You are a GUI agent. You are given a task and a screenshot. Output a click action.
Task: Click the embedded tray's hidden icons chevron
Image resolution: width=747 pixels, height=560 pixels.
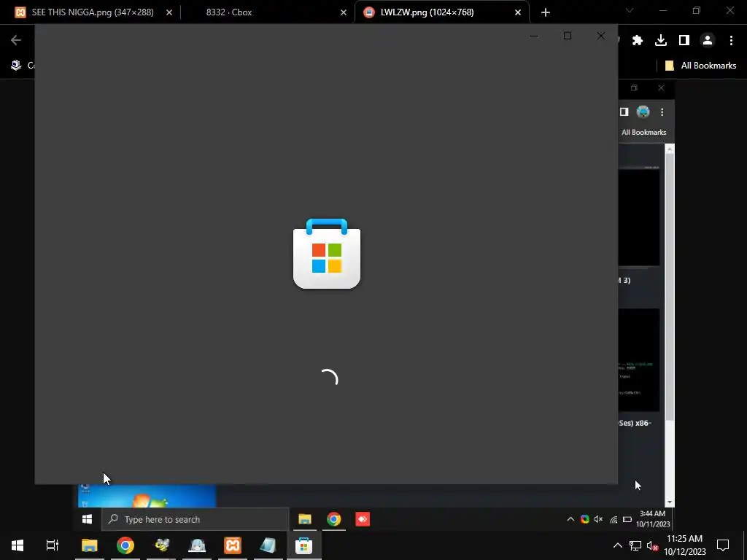point(570,519)
